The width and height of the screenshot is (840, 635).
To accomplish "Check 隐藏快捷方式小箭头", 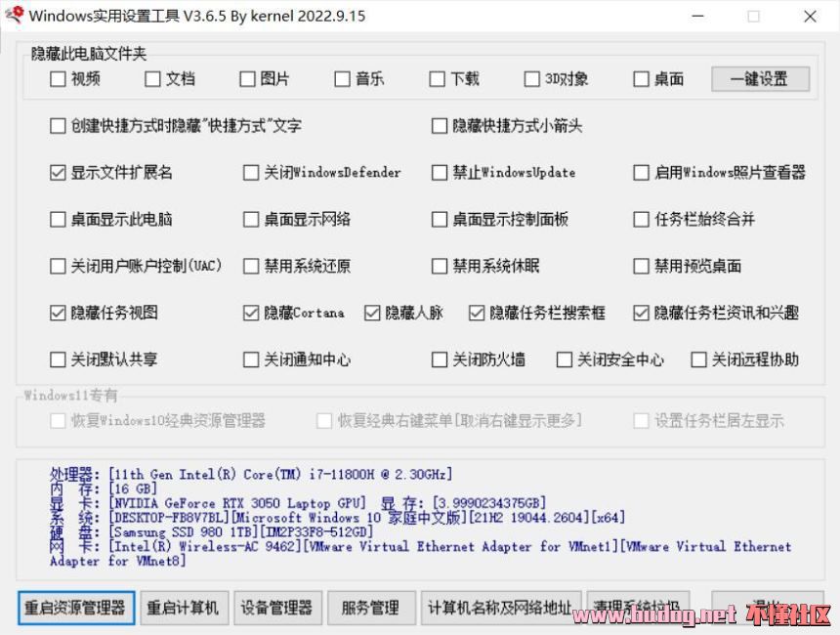I will click(x=440, y=126).
